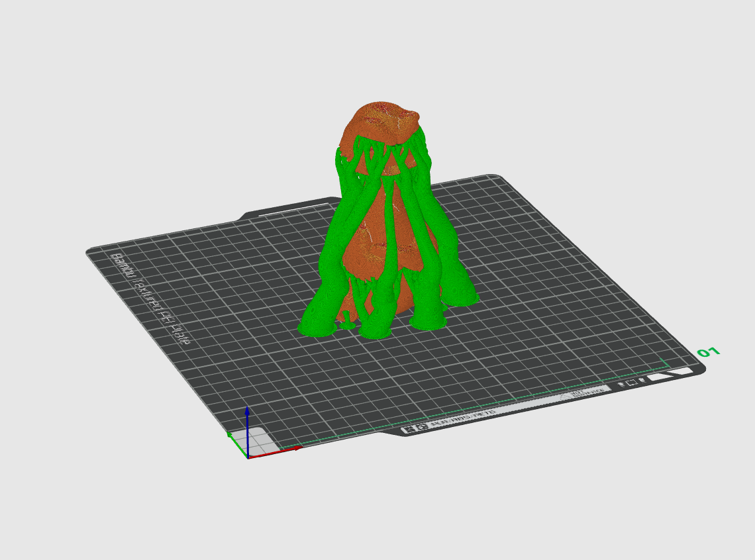Viewport: 755px width, 560px height.
Task: Select the tiny green support base between trunks
Action: pyautogui.click(x=346, y=324)
